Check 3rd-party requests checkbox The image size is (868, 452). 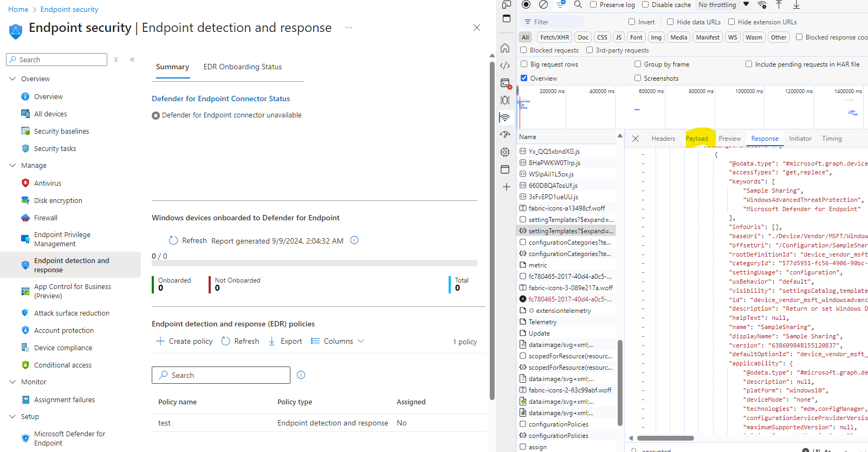[590, 50]
